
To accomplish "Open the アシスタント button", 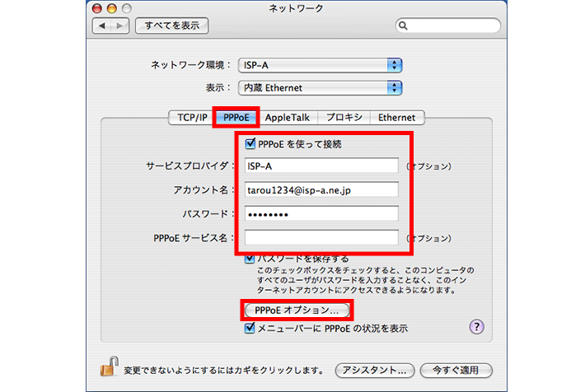I will 374,369.
